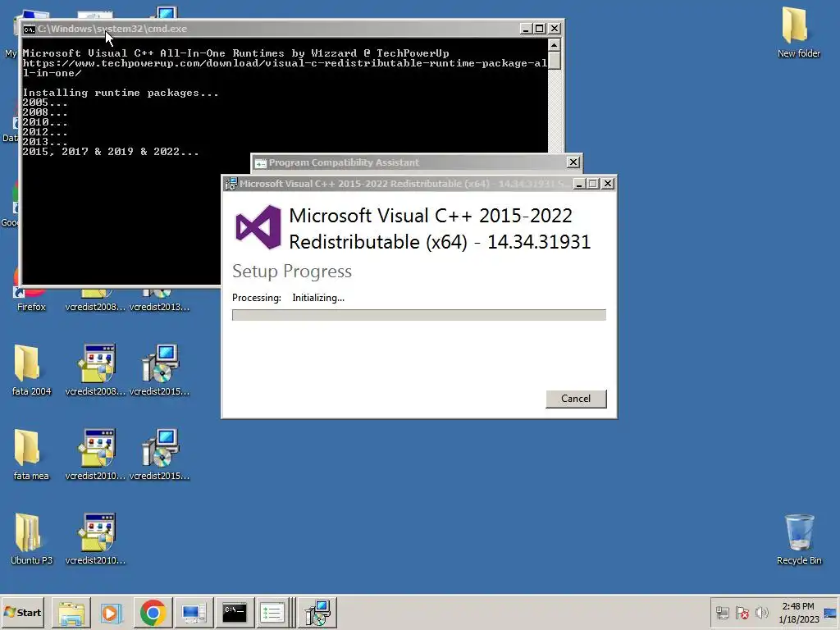Click the installer title bar icon
Image resolution: width=840 pixels, height=630 pixels.
click(x=231, y=184)
